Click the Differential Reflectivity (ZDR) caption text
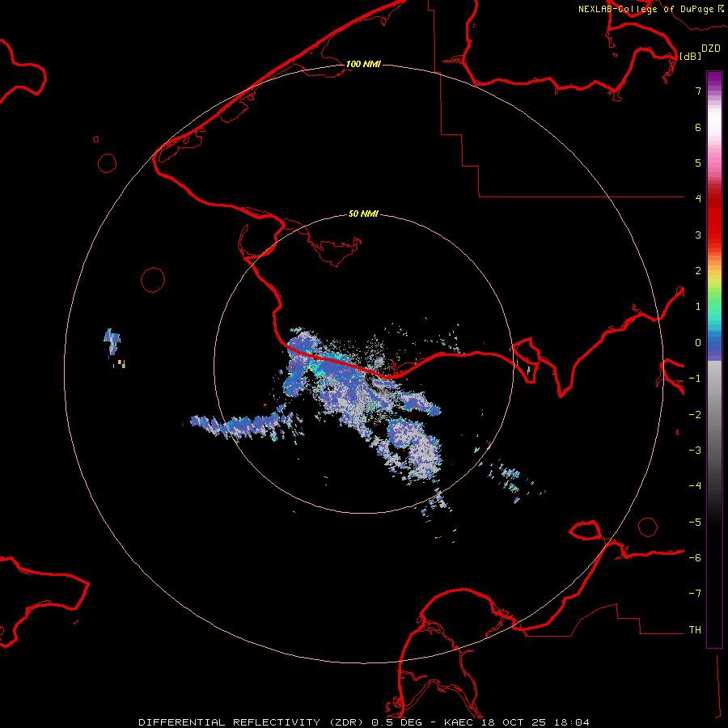Viewport: 728px width, 728px height. click(252, 722)
